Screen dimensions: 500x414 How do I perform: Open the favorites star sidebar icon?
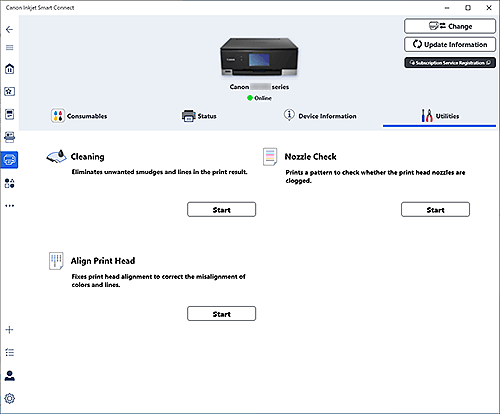pyautogui.click(x=9, y=91)
